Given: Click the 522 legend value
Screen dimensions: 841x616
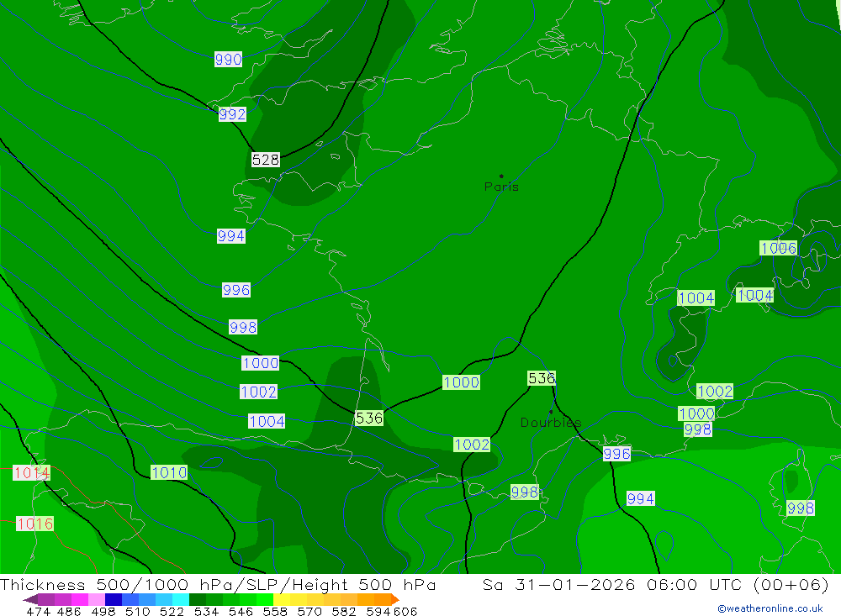Looking at the screenshot, I should (x=172, y=611).
